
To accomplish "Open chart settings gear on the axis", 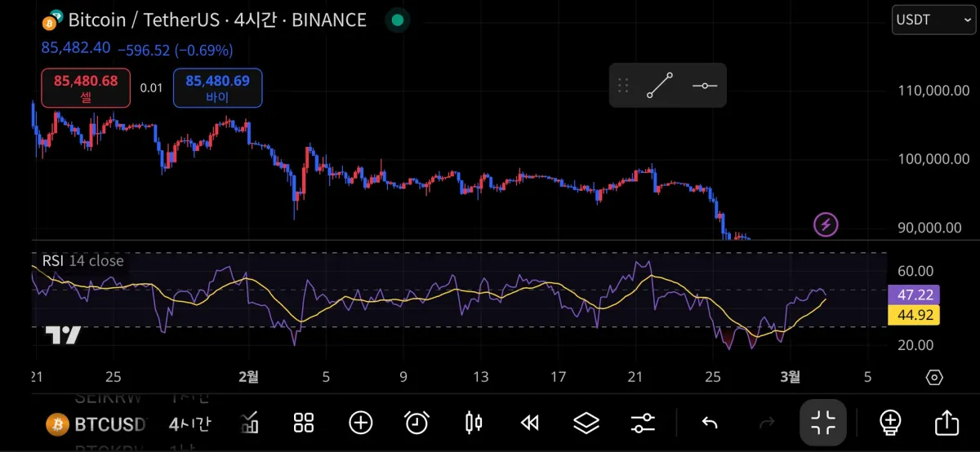I will pyautogui.click(x=934, y=377).
